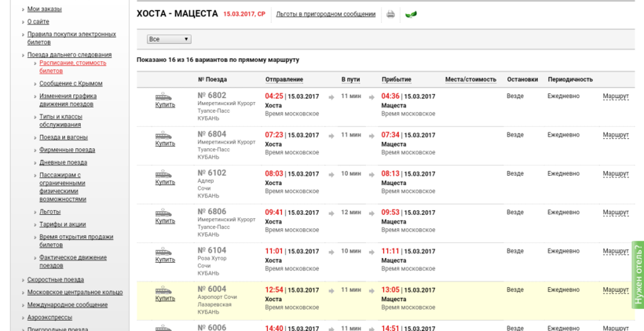Open the 'Все' filter dropdown
This screenshot has width=644, height=331.
pyautogui.click(x=169, y=38)
